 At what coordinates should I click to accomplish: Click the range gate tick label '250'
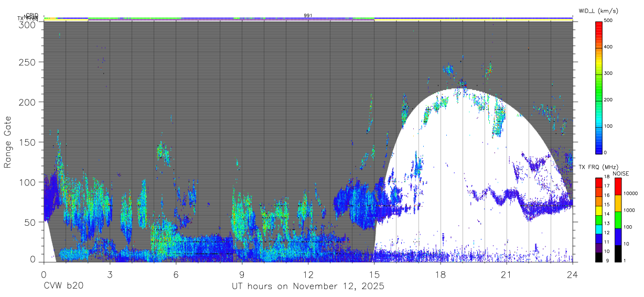(x=28, y=62)
